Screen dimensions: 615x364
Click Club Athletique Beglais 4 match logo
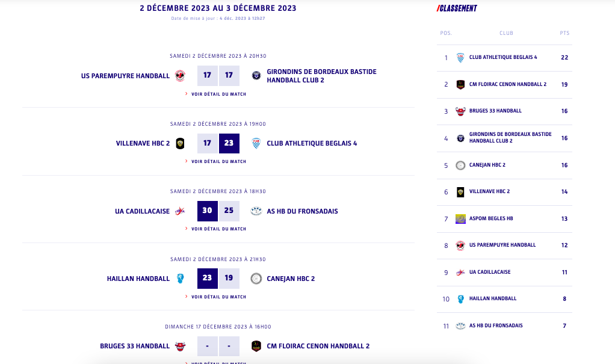(256, 143)
